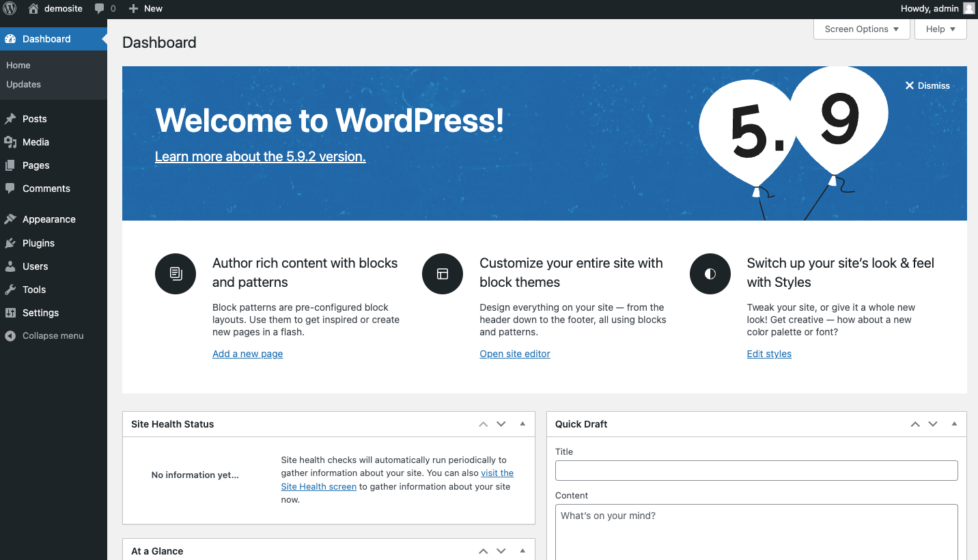Click the Add a new page link
Image resolution: width=978 pixels, height=560 pixels.
coord(248,354)
